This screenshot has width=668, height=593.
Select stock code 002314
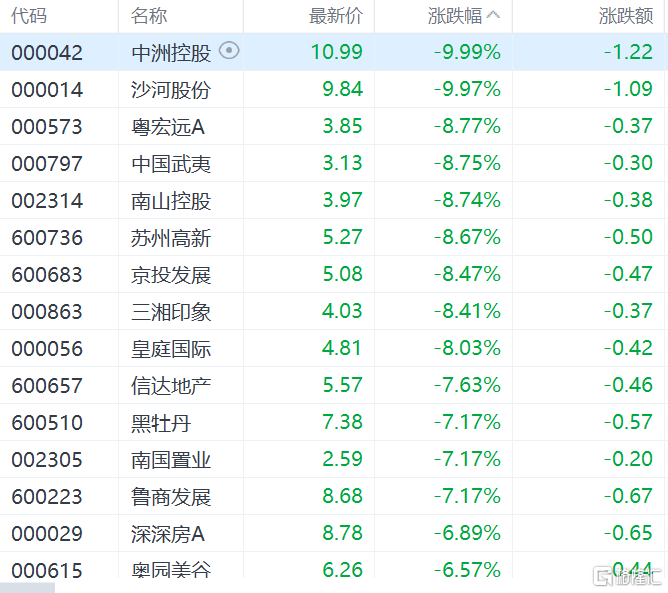(x=47, y=201)
